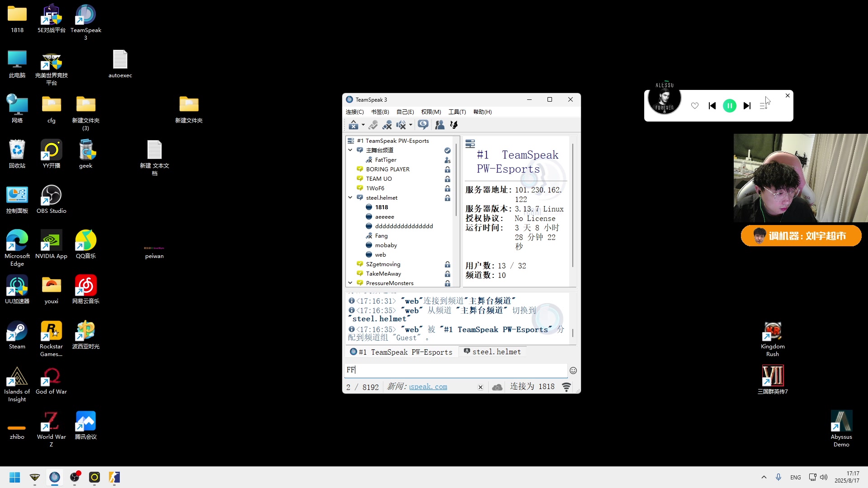Close the news ticker with X
The height and width of the screenshot is (488, 868).
481,387
